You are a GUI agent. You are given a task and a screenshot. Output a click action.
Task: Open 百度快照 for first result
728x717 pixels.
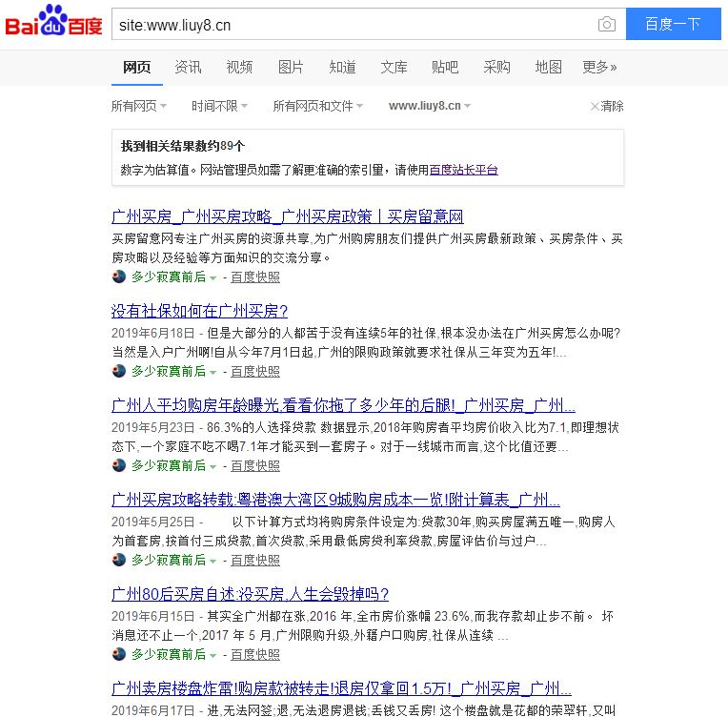click(254, 277)
